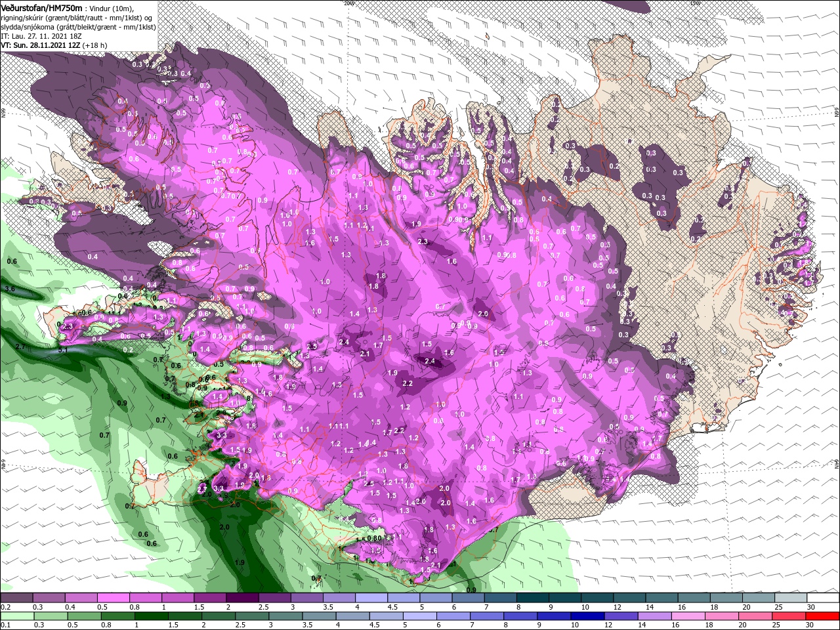
Task: Click the 'VT: Sun. 28.11.2021 12Z' valid time
Action: coord(40,45)
